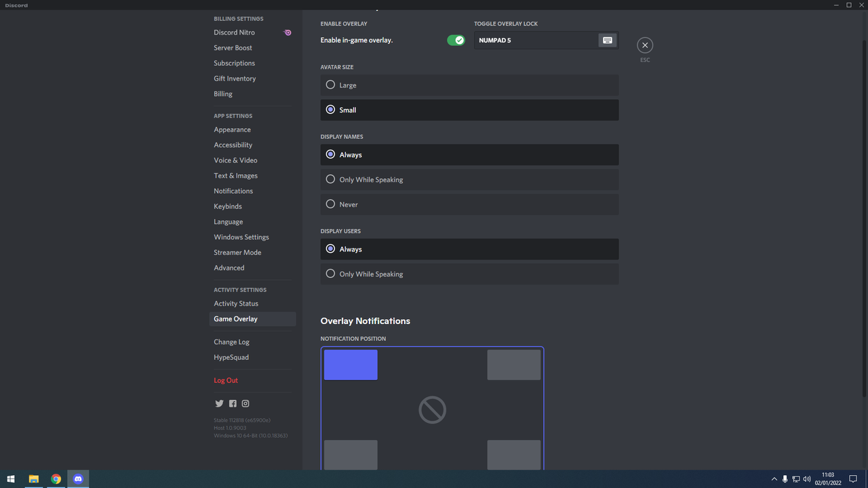Choose top-left notification position
The height and width of the screenshot is (488, 868).
pos(351,365)
